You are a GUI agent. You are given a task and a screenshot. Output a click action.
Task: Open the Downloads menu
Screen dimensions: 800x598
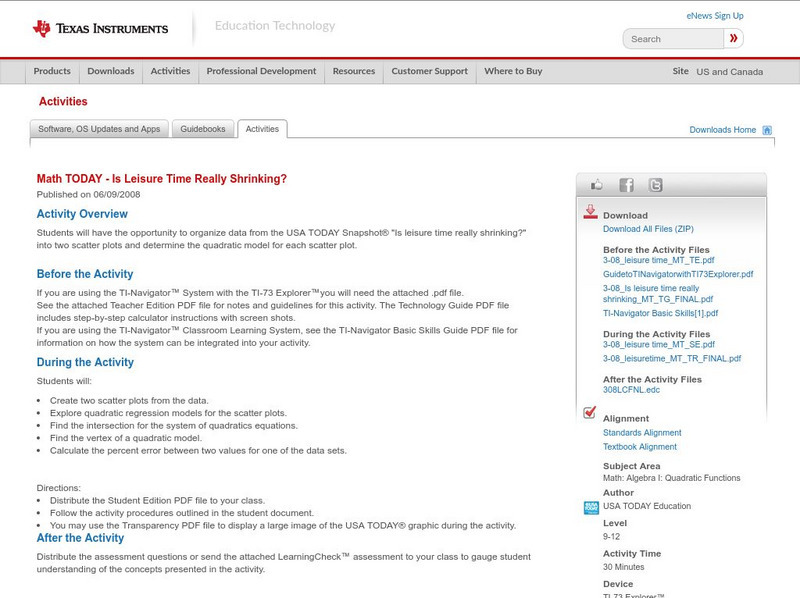(x=111, y=71)
